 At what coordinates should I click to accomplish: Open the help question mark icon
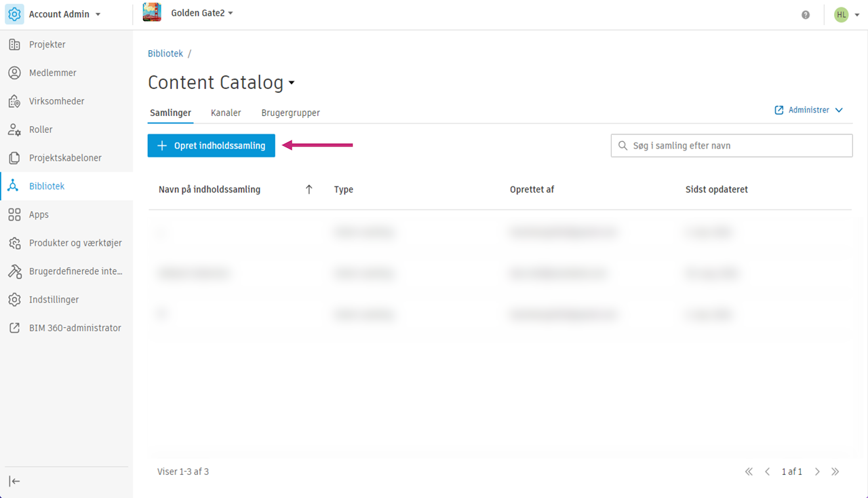click(806, 14)
